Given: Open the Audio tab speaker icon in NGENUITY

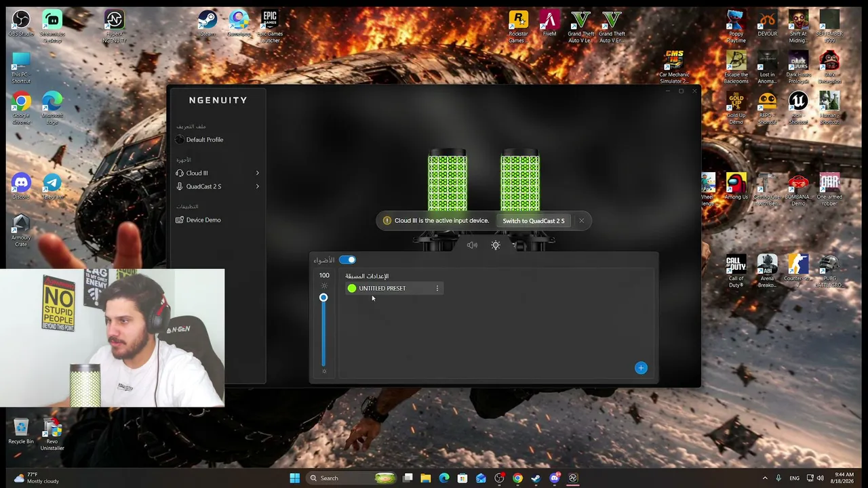Looking at the screenshot, I should click(472, 245).
